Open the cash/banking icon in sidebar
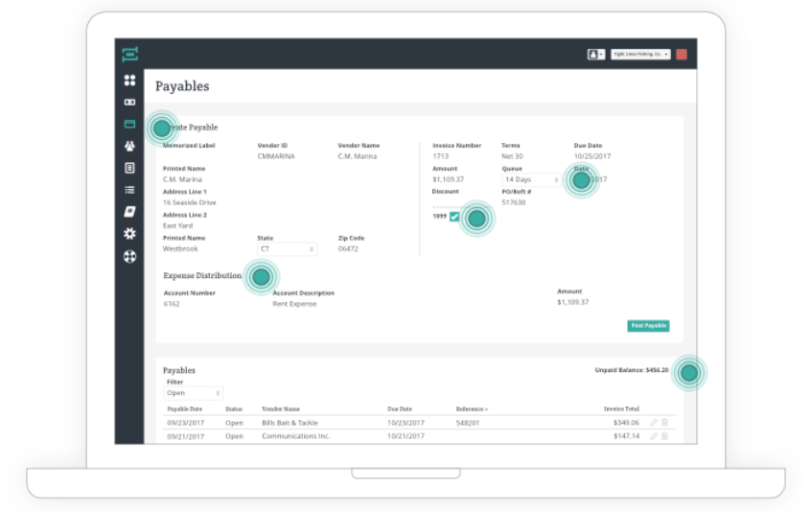 coord(129,103)
